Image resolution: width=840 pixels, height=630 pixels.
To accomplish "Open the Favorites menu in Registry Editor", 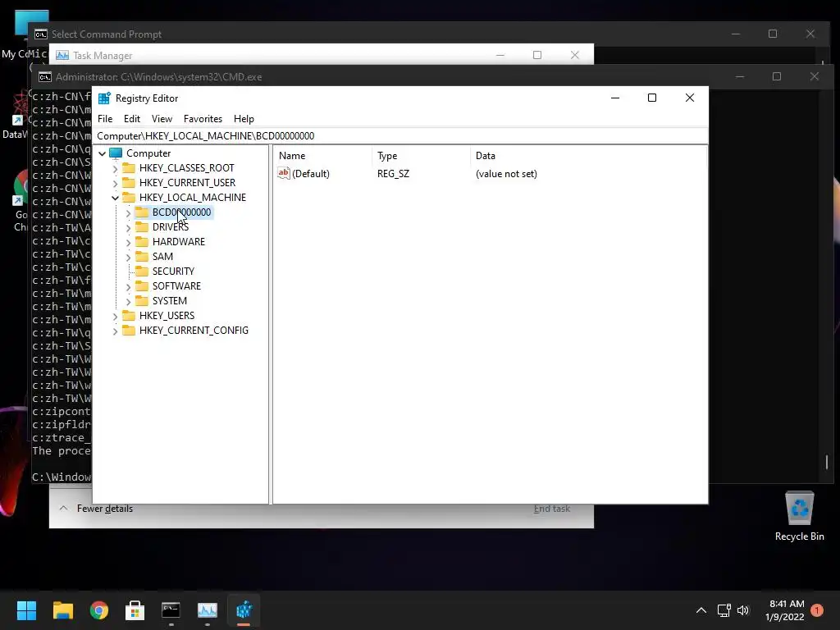I will coord(203,119).
